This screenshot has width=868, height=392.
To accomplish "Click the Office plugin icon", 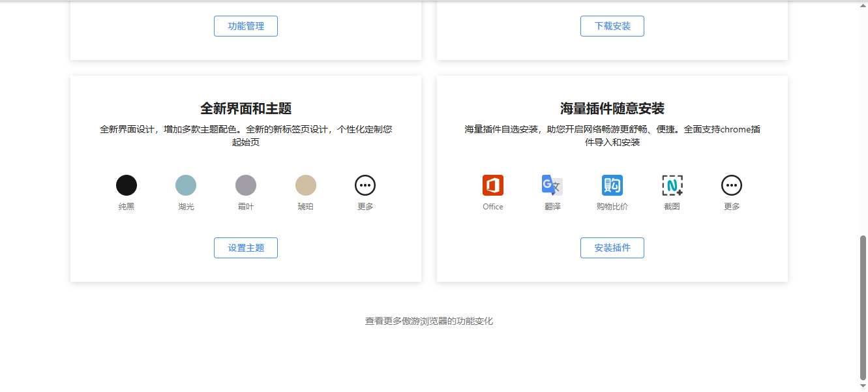I will pyautogui.click(x=493, y=185).
